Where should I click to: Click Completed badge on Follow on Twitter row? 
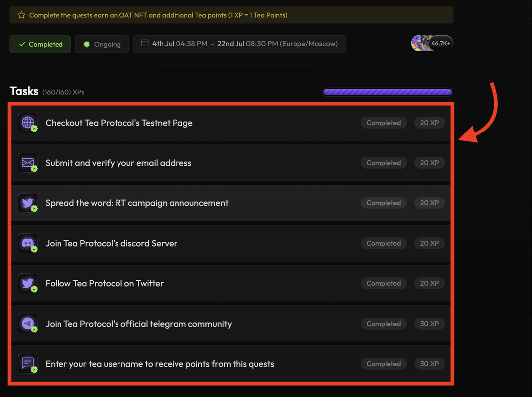(x=384, y=283)
